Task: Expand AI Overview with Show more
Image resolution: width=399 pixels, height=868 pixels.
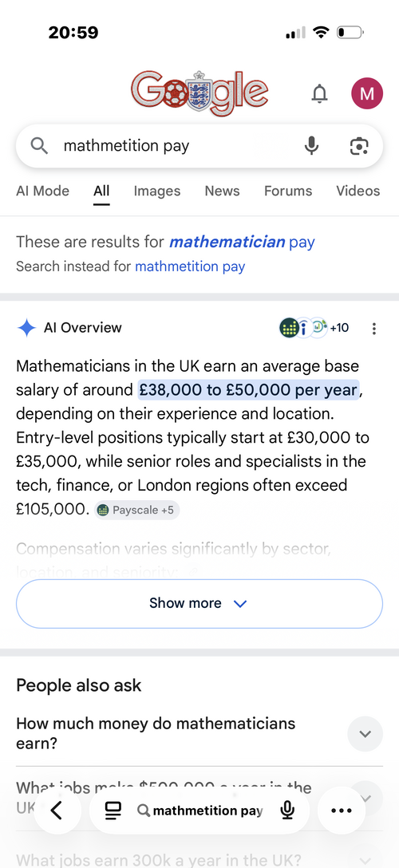Action: [x=199, y=603]
